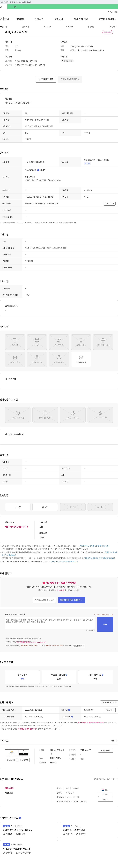Screen dimensions: 118x868
Task: Click info icon beside 인증기관
Action: tap(69, 710)
